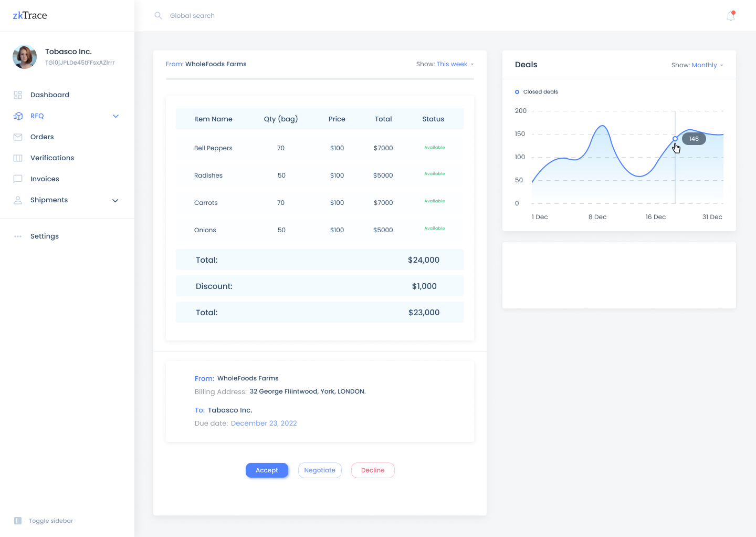Click the December 23, 2022 due date
Viewport: 756px width, 537px height.
pyautogui.click(x=264, y=424)
